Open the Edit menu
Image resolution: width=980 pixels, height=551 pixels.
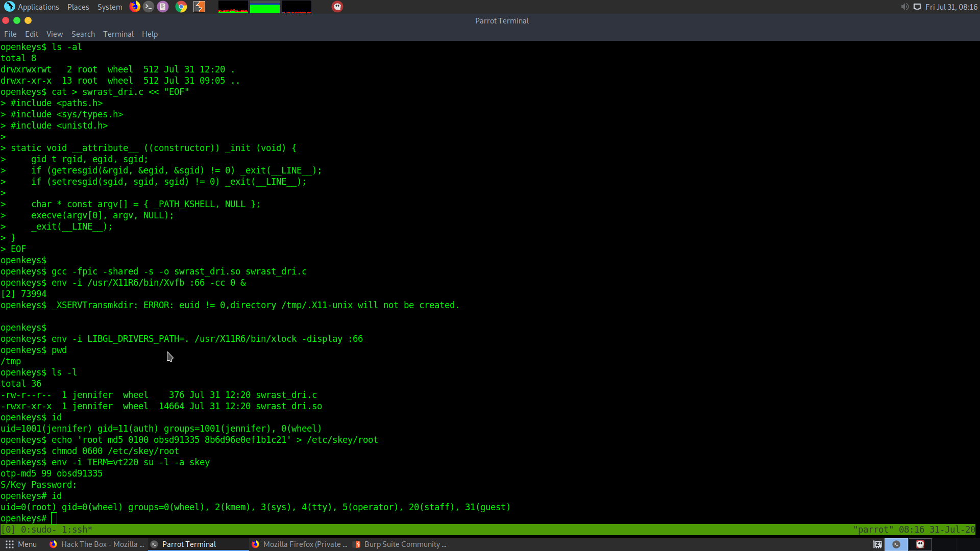pyautogui.click(x=32, y=34)
